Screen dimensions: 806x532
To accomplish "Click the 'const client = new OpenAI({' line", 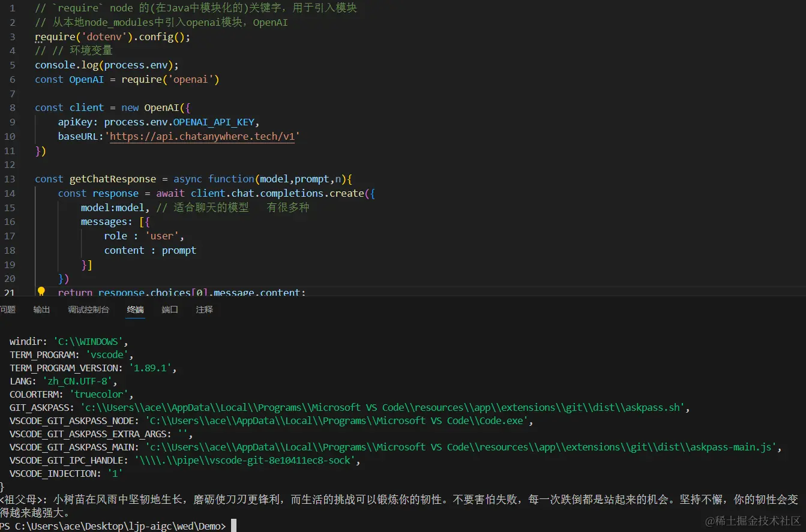I will click(113, 108).
